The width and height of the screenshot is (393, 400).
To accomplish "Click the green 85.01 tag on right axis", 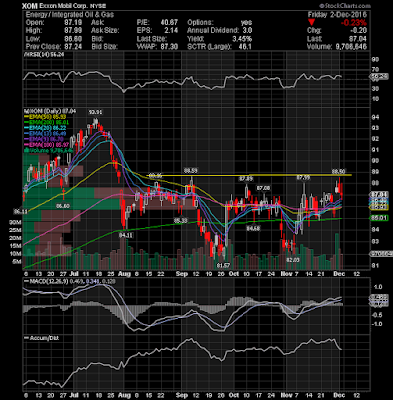I will pos(379,218).
